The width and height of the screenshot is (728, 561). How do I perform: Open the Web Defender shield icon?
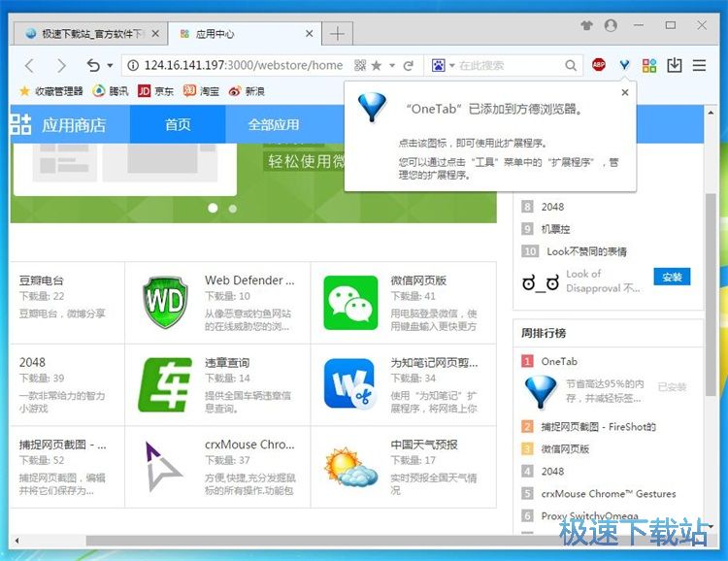coord(165,302)
